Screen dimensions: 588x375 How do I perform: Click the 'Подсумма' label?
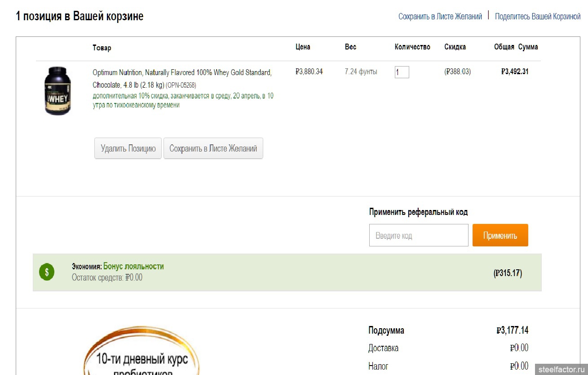pyautogui.click(x=386, y=330)
